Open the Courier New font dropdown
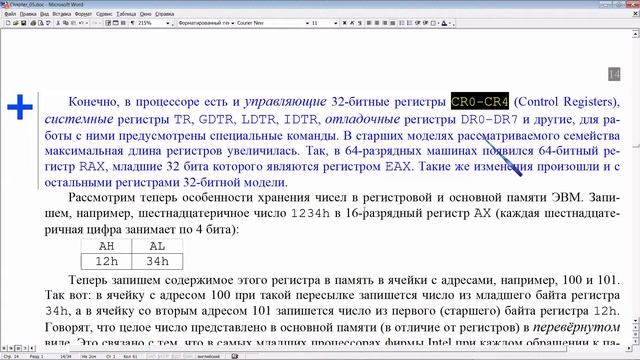Image resolution: width=640 pixels, height=360 pixels. [x=307, y=23]
